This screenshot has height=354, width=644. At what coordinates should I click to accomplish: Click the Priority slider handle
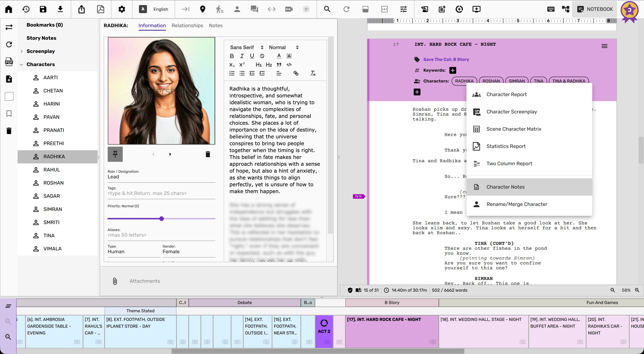pyautogui.click(x=162, y=218)
